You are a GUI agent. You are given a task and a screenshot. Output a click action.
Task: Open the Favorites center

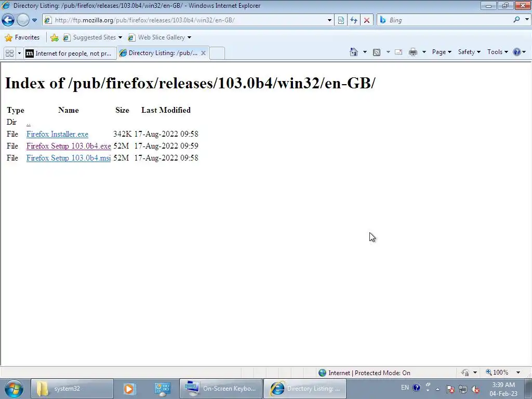tap(22, 37)
